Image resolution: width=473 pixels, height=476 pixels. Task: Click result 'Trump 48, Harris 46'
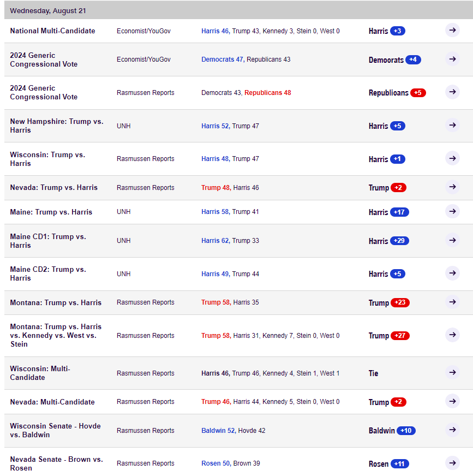click(x=230, y=188)
